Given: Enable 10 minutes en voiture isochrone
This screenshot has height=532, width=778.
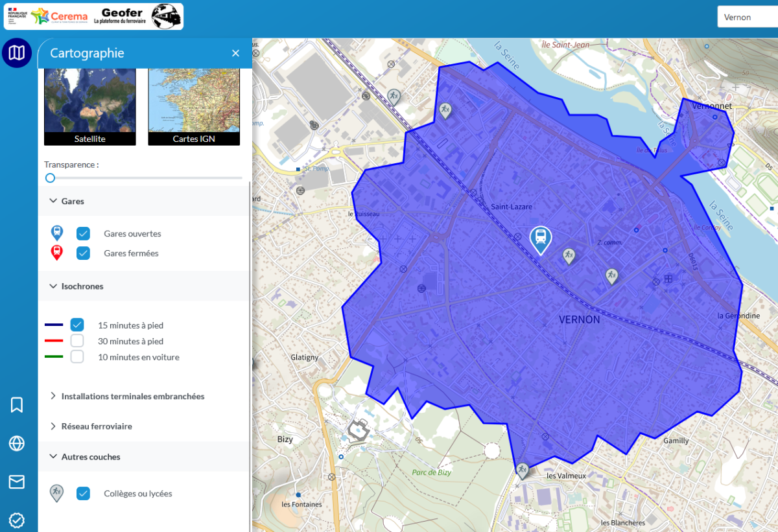Looking at the screenshot, I should pos(77,357).
